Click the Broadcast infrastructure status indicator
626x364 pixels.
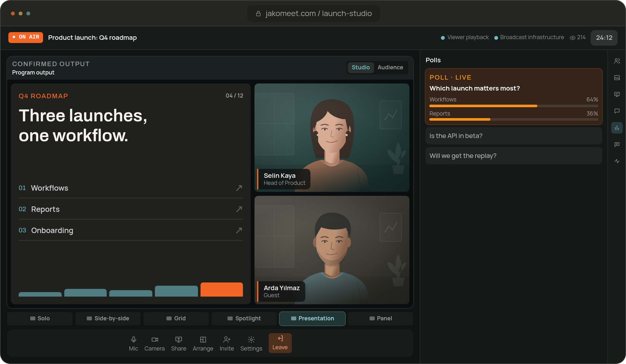[529, 38]
